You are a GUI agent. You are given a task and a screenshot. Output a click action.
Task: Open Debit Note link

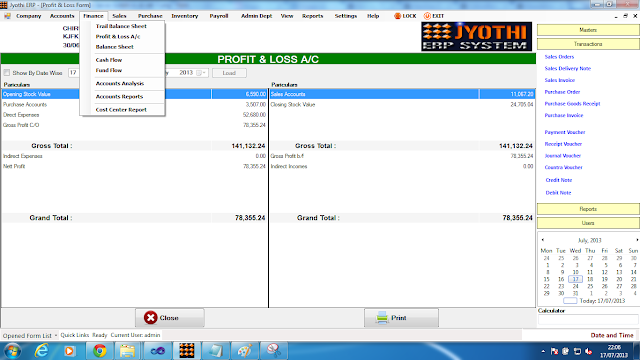coord(558,193)
